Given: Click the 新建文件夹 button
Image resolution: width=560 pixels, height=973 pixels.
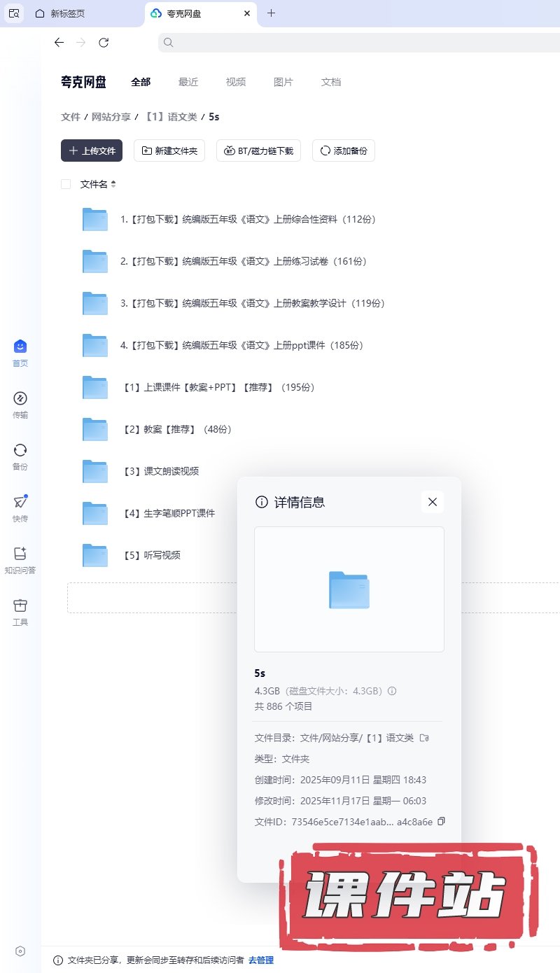Looking at the screenshot, I should [x=169, y=150].
